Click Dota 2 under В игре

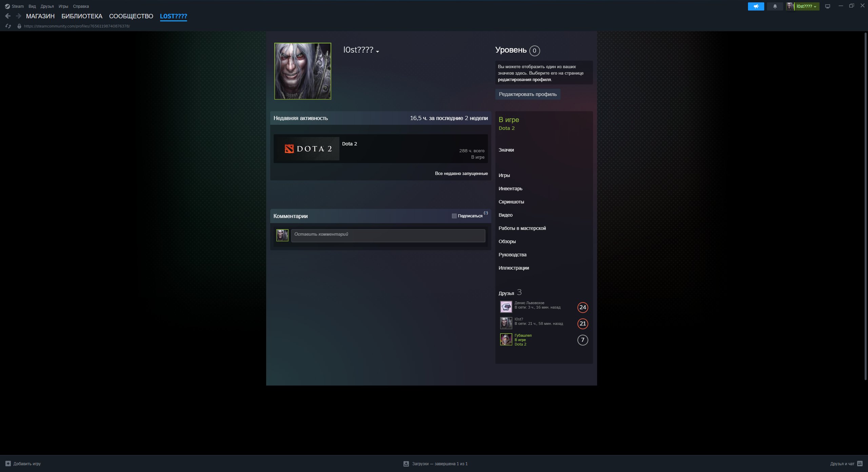coord(507,128)
